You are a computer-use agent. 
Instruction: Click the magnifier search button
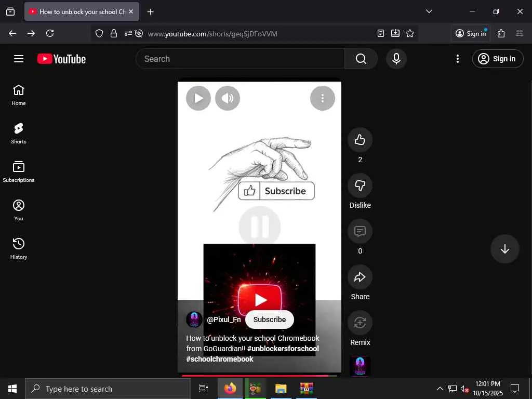coord(361,59)
